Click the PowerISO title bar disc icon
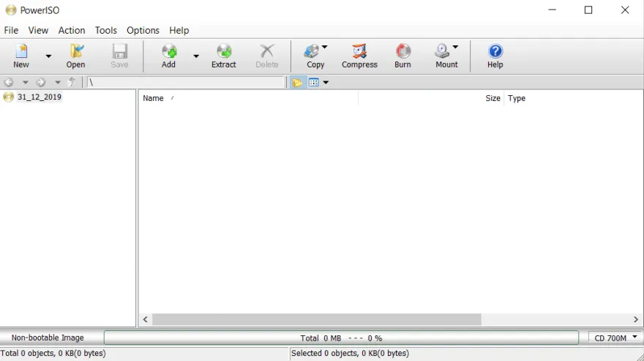 click(11, 10)
